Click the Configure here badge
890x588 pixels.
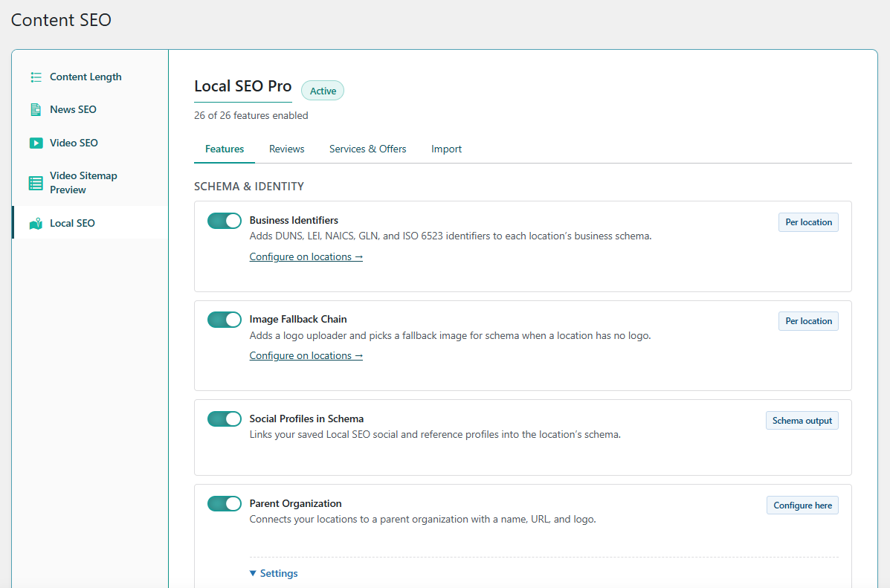pos(802,505)
